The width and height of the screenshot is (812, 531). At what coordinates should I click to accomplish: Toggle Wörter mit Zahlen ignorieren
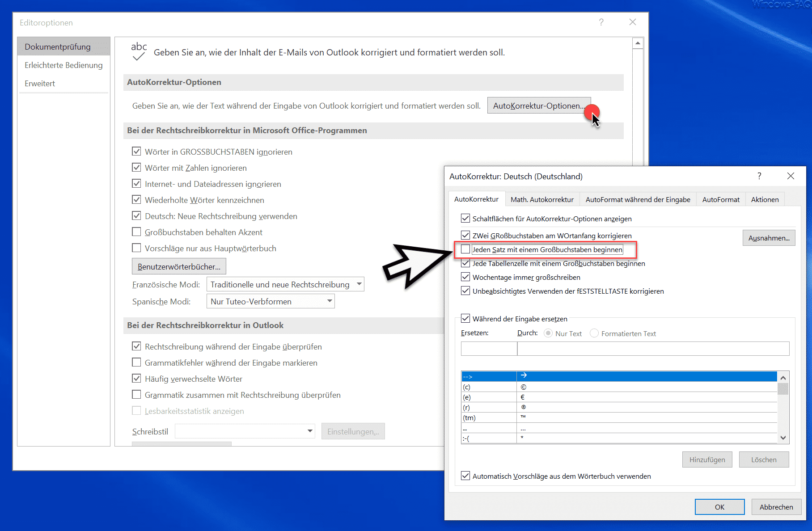136,168
